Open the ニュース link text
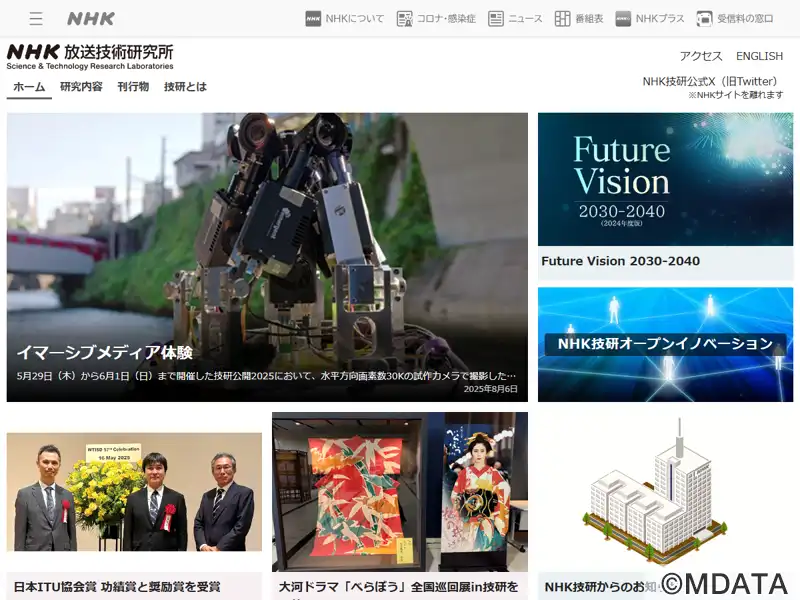800x600 pixels. pos(525,19)
